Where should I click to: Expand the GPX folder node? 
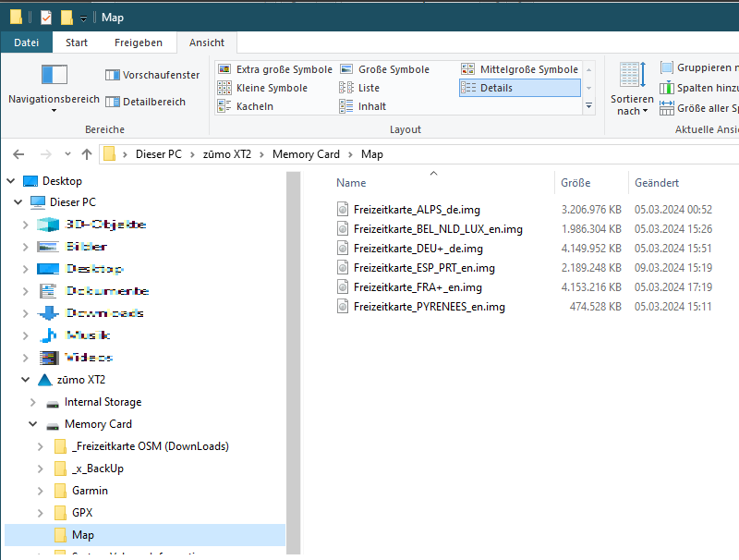point(41,513)
